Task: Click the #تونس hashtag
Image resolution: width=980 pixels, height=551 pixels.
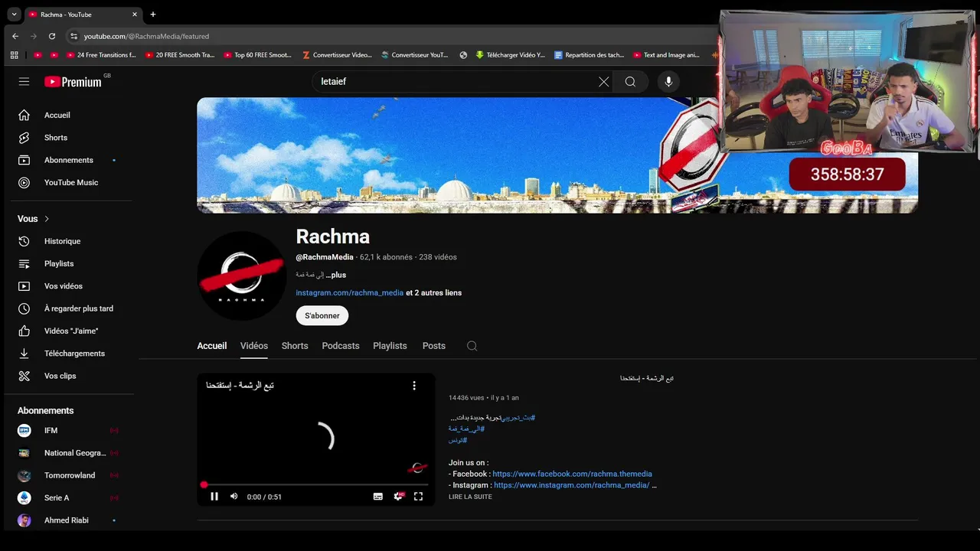Action: click(x=458, y=440)
